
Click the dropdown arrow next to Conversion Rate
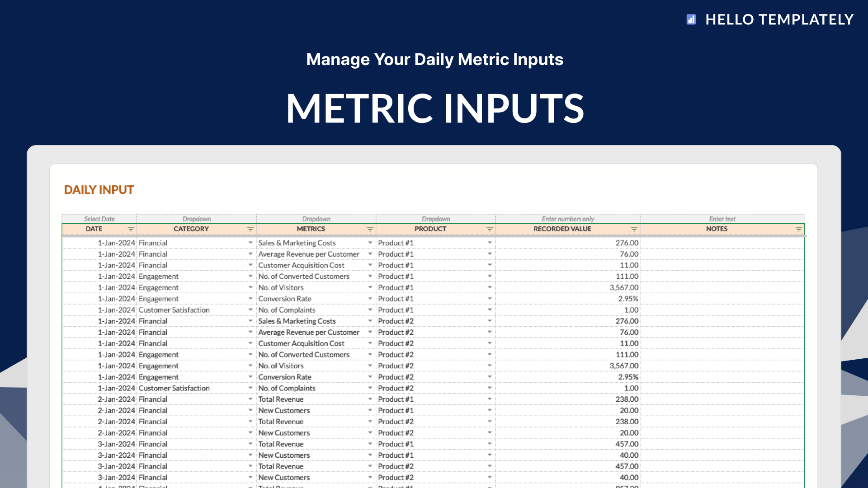click(x=370, y=299)
